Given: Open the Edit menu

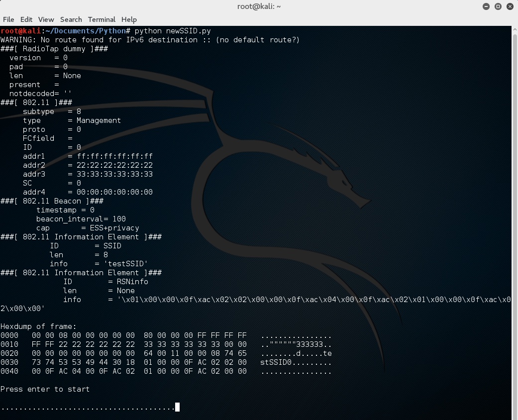Looking at the screenshot, I should 26,19.
